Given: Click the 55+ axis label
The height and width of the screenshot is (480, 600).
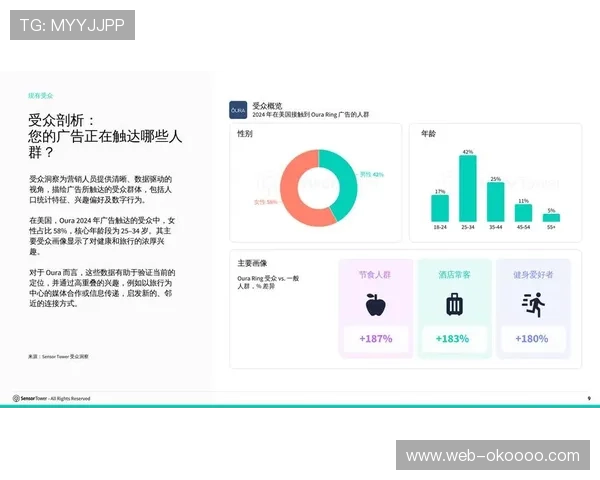Looking at the screenshot, I should (551, 227).
